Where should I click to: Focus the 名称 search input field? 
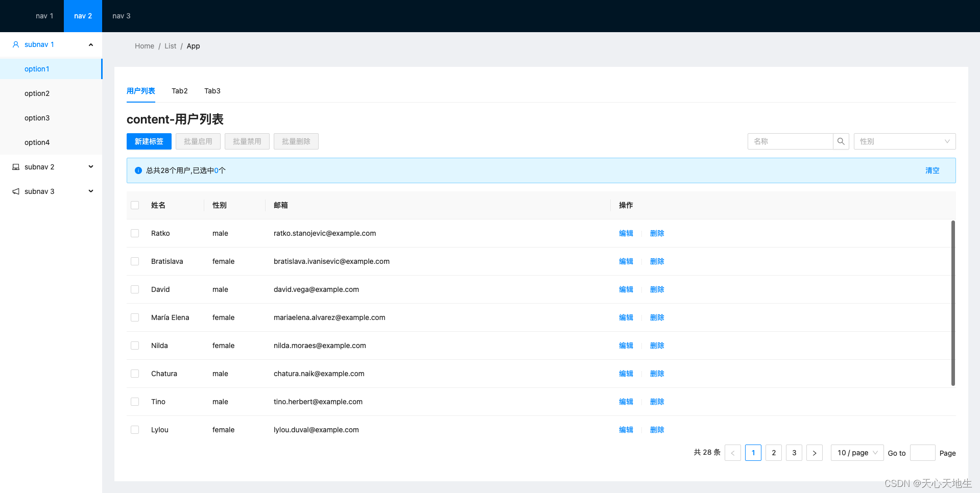click(791, 141)
